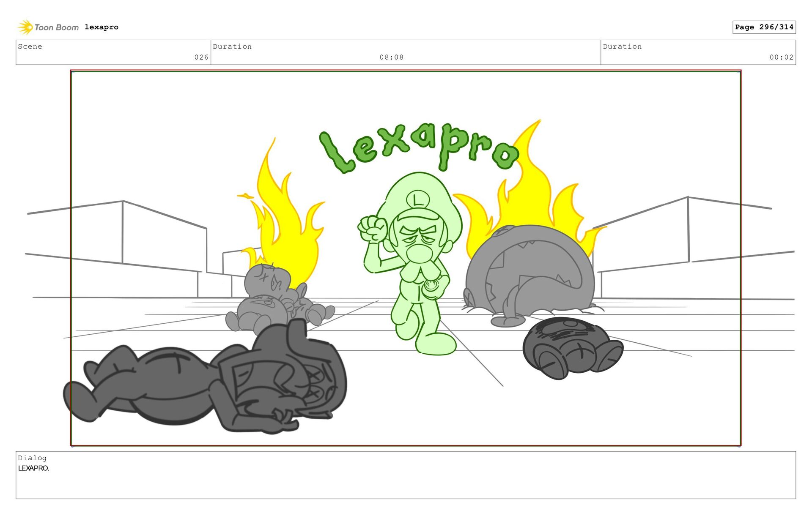Click the scene number '026'
Screen dimensions: 812x524
pyautogui.click(x=201, y=57)
